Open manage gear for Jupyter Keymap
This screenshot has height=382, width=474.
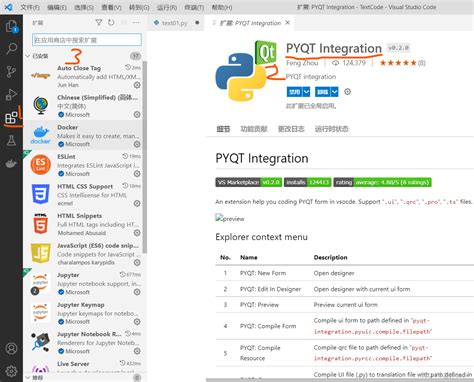click(137, 322)
